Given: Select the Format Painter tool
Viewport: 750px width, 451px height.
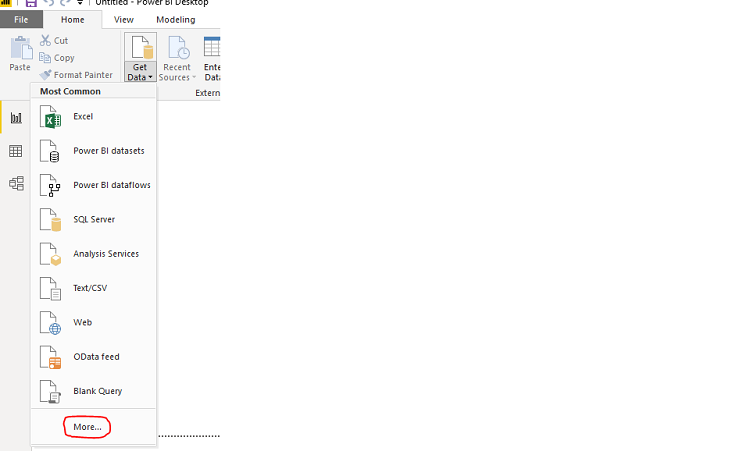Looking at the screenshot, I should pyautogui.click(x=76, y=75).
